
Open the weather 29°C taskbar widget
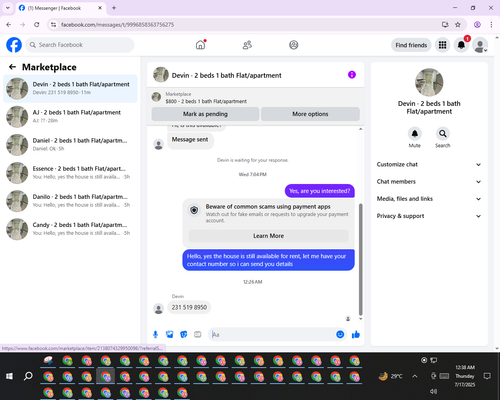click(x=391, y=376)
